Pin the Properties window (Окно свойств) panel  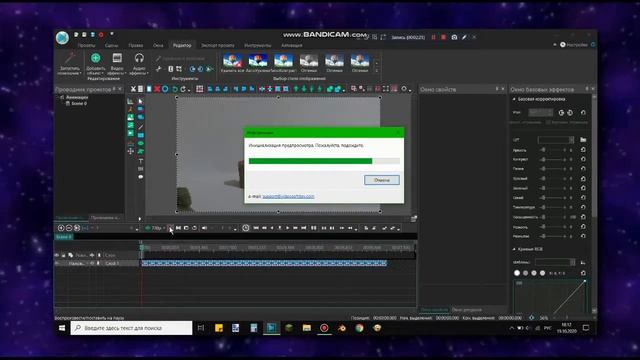[x=497, y=89]
